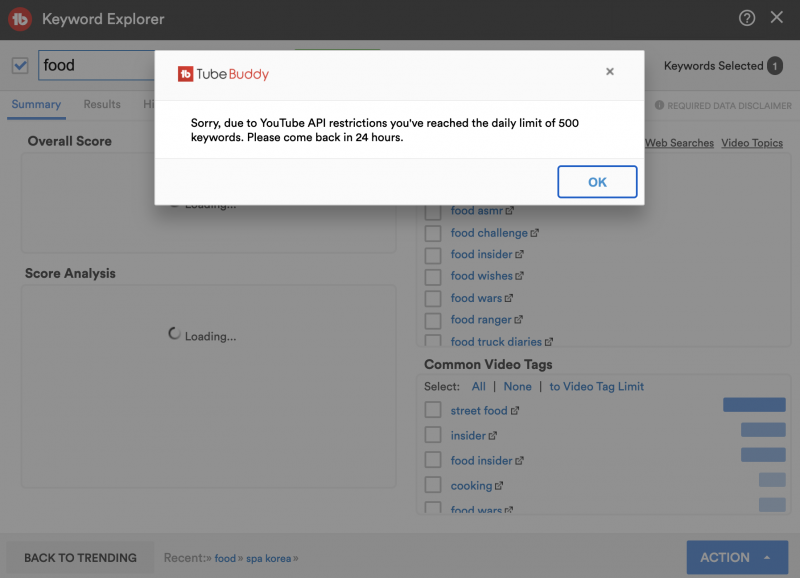Check the food ranger keyword box
Screen dimensions: 800x578
(433, 320)
